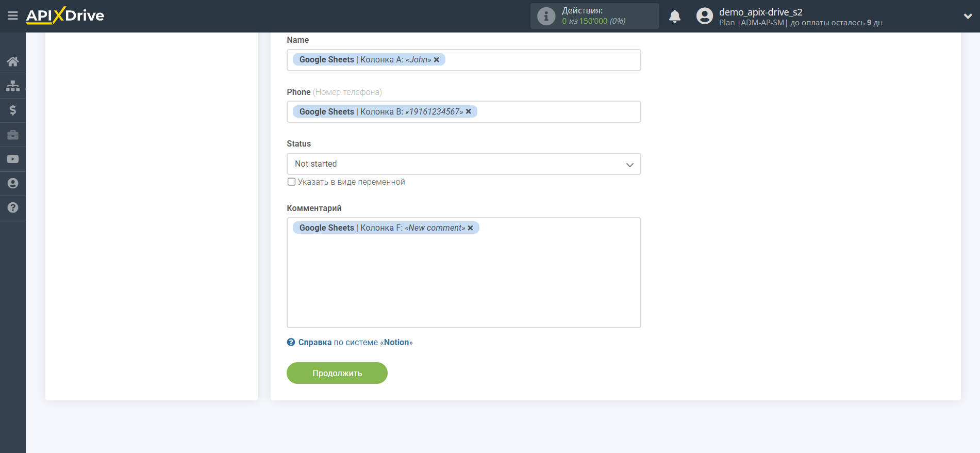
Task: Open the notifications bell
Action: click(674, 17)
